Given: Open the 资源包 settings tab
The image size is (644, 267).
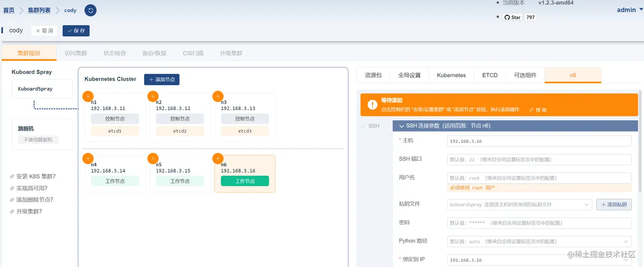Looking at the screenshot, I should (x=374, y=75).
